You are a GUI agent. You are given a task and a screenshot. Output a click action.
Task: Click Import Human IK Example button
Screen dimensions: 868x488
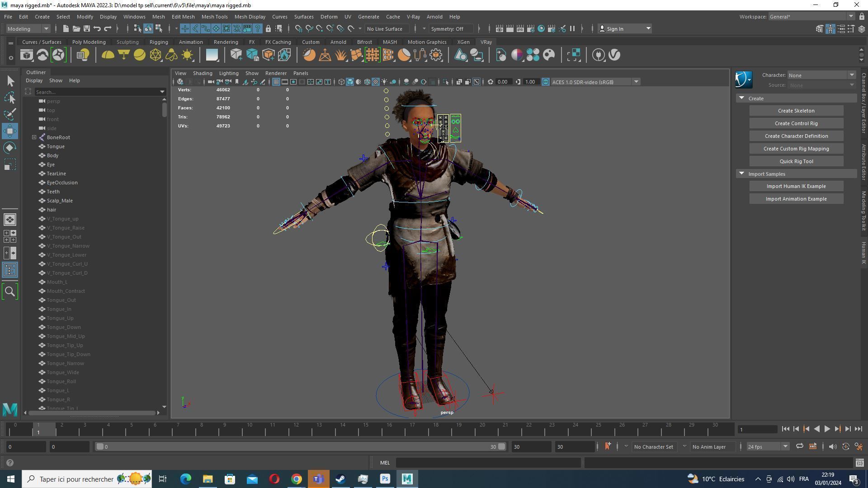[x=796, y=186]
